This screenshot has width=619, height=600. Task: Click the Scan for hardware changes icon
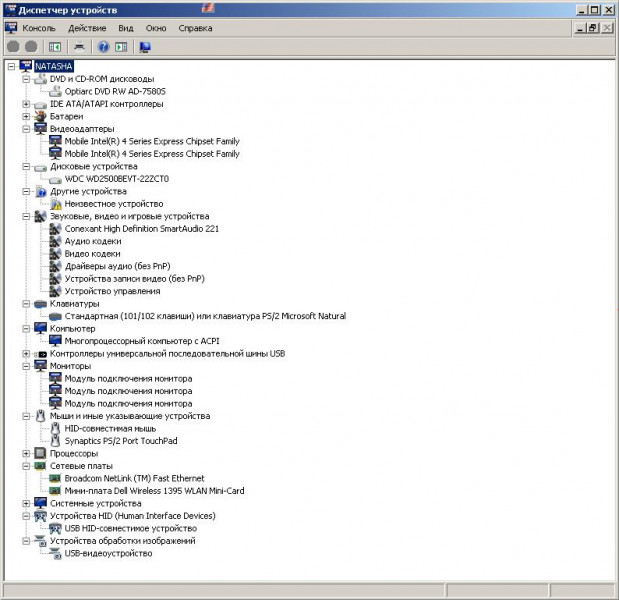(x=145, y=47)
